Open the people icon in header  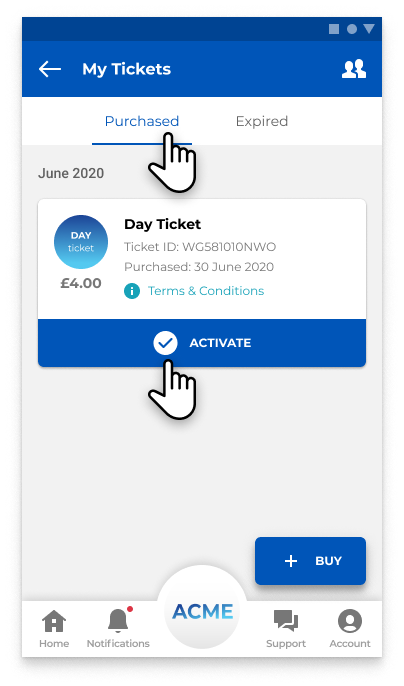pos(354,69)
